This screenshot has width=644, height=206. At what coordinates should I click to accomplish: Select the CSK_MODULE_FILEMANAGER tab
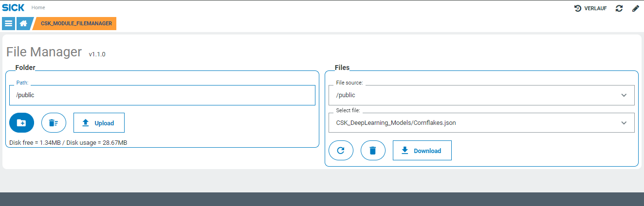coord(76,23)
